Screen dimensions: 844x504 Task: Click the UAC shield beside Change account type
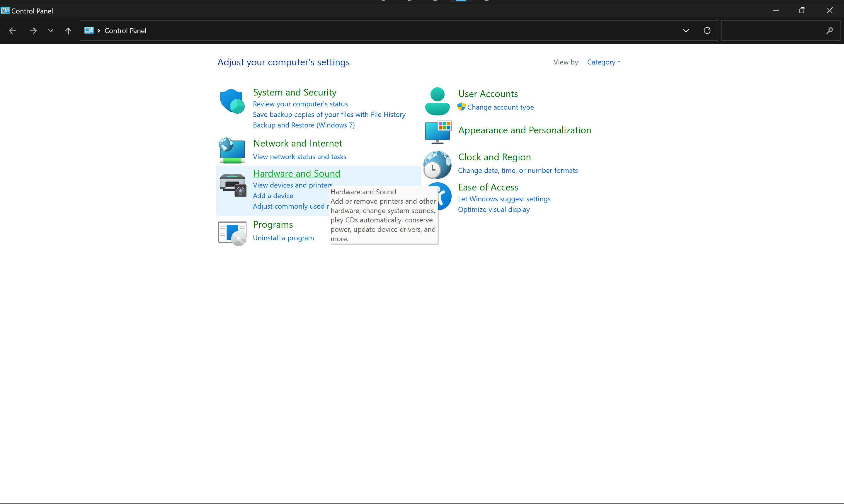click(462, 107)
